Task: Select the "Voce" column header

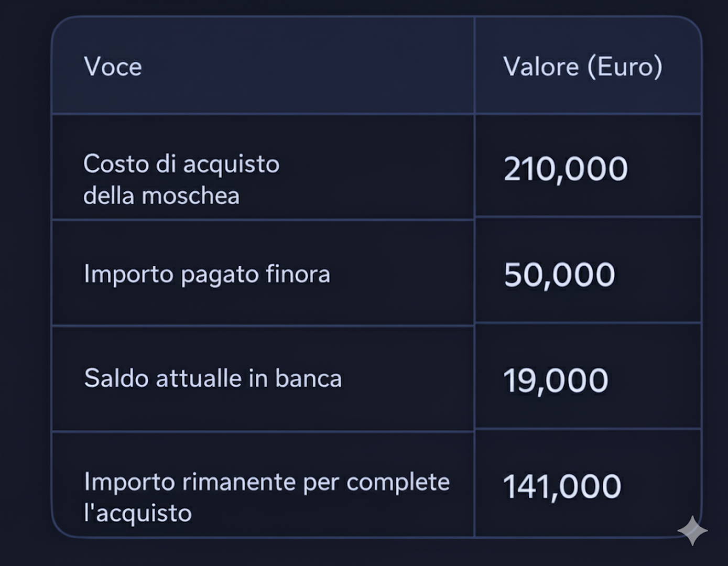Action: (x=113, y=67)
